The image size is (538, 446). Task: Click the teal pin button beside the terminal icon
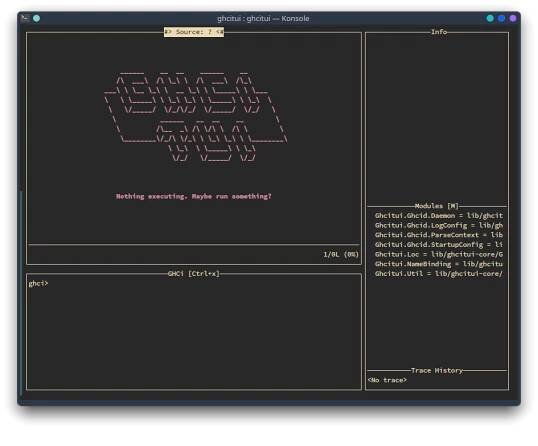(x=36, y=19)
